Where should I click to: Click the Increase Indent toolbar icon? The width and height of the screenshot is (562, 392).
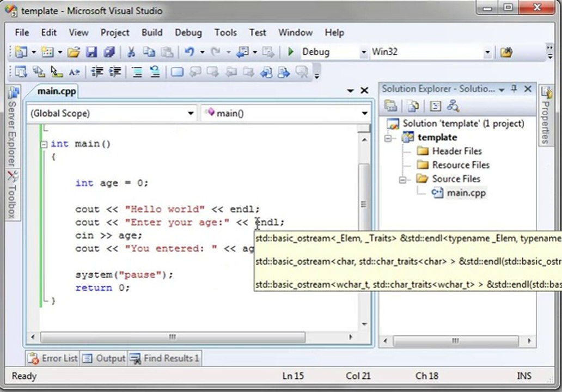point(115,72)
